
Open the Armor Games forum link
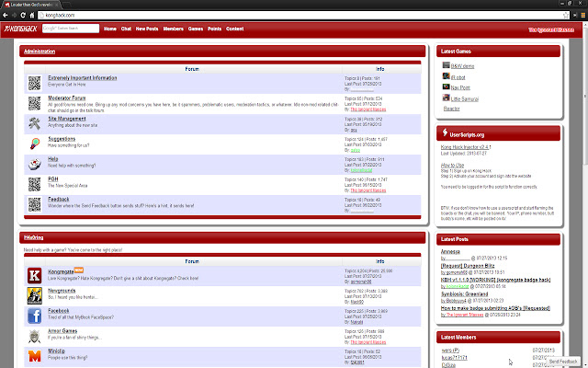(x=62, y=331)
